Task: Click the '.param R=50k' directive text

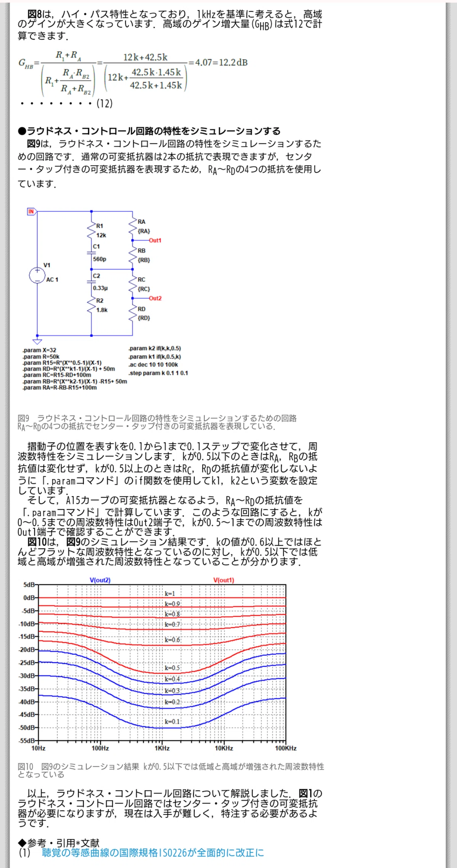Action: click(x=41, y=357)
